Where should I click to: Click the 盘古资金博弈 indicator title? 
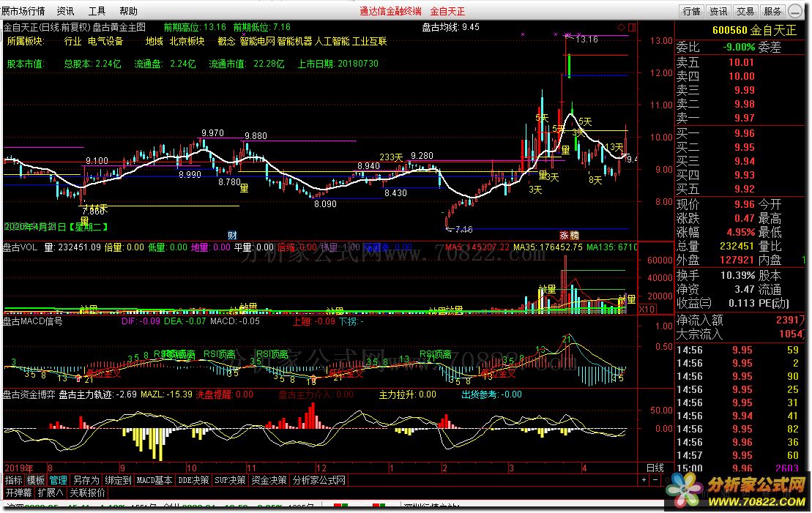pyautogui.click(x=29, y=394)
